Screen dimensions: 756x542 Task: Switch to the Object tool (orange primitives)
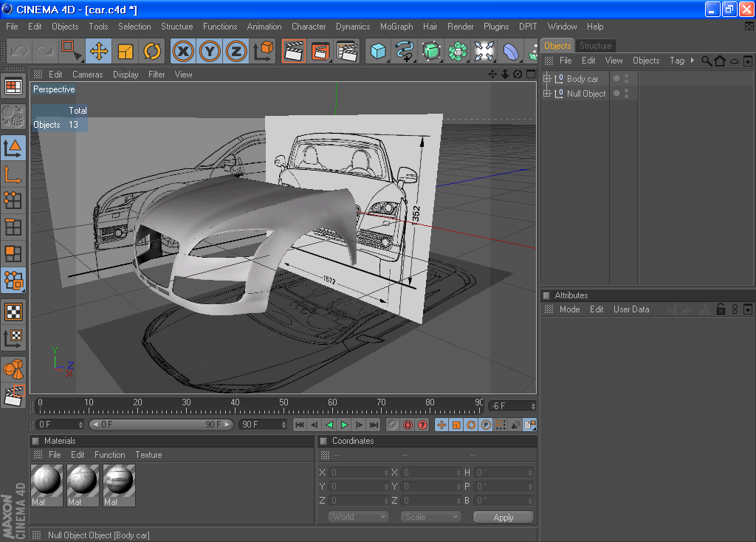pyautogui.click(x=13, y=370)
